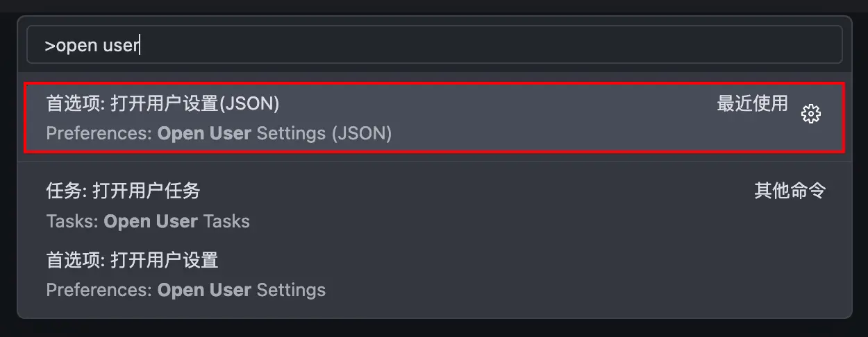
Task: Click the 最近使用 recently used label
Action: [752, 103]
